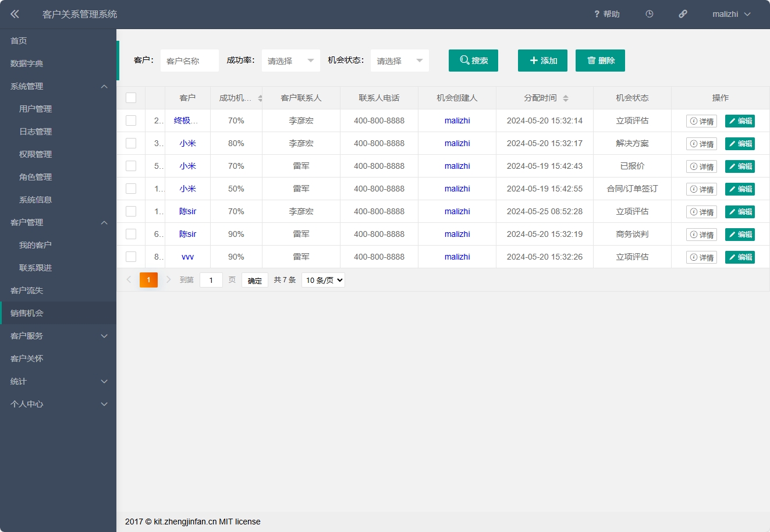Click inside the 客户名称 input field
Viewport: 770px width, 532px height.
[x=189, y=60]
